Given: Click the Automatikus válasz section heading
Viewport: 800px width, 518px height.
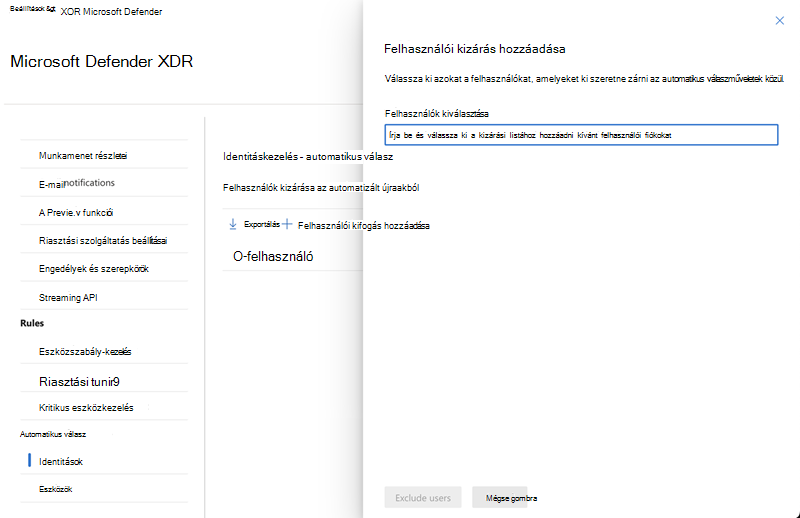Looking at the screenshot, I should [x=53, y=434].
